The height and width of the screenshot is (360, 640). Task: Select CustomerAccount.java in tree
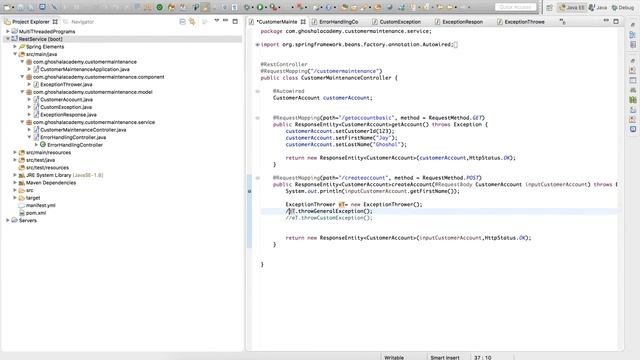click(66, 100)
